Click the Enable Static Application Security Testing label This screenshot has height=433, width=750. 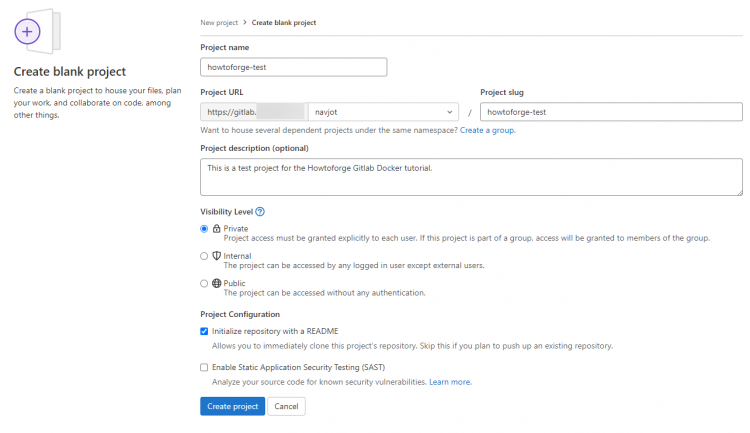(298, 367)
